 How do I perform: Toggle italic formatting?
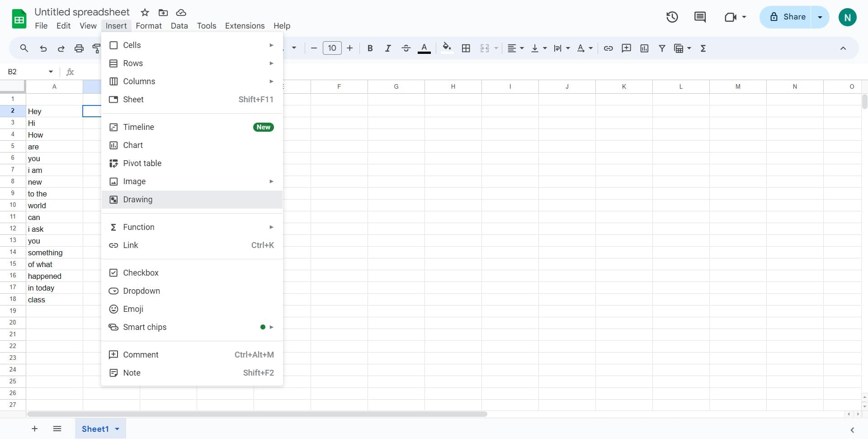(x=388, y=48)
